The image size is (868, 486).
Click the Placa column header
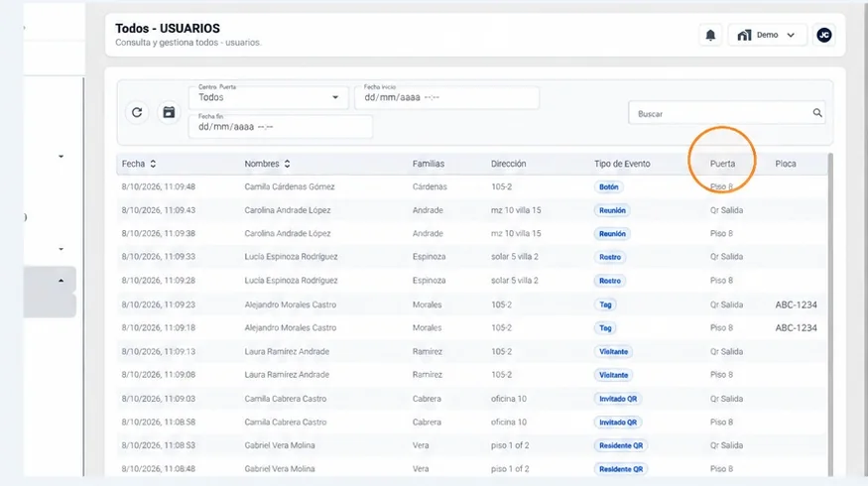(x=785, y=164)
